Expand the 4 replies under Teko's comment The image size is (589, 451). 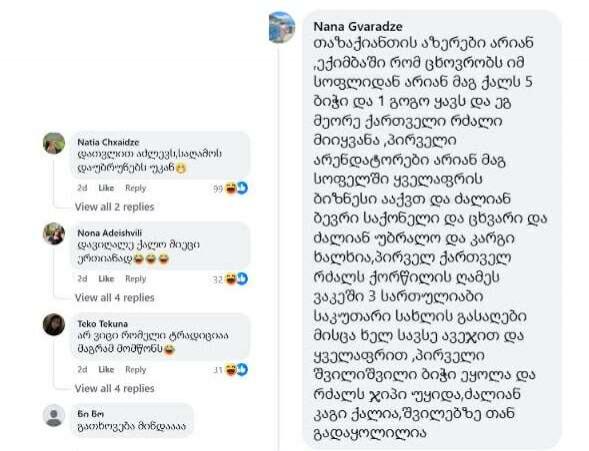tap(115, 388)
